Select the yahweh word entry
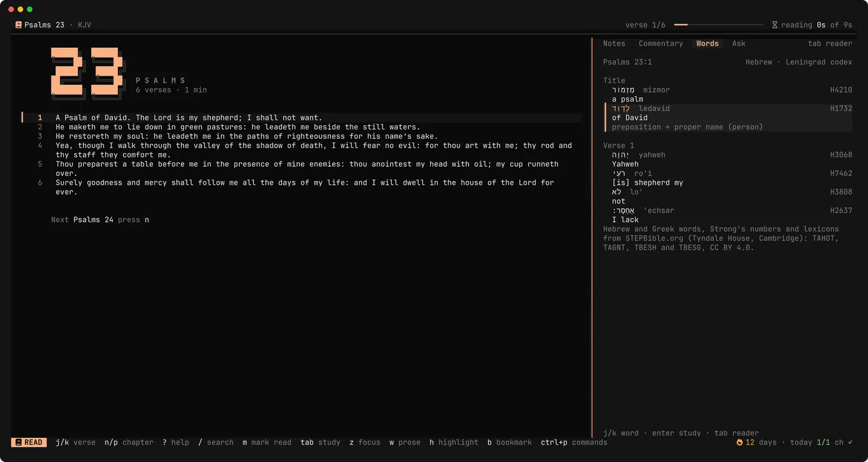 click(x=727, y=159)
